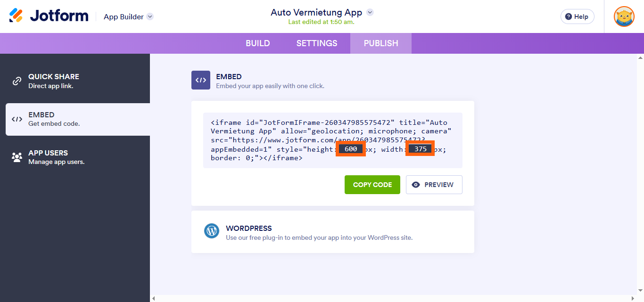Click the WordPress plug-in icon
This screenshot has height=302, width=644.
point(212,231)
